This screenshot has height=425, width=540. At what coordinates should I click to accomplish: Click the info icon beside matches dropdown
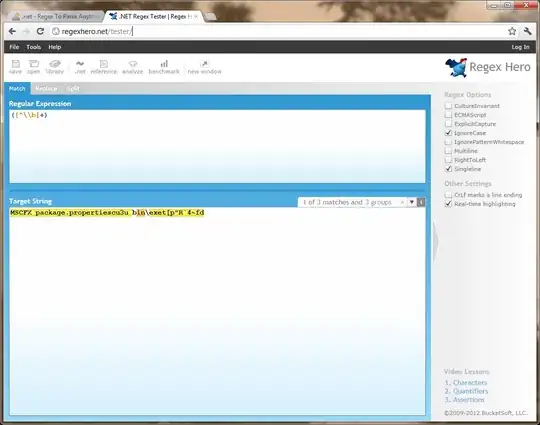421,202
